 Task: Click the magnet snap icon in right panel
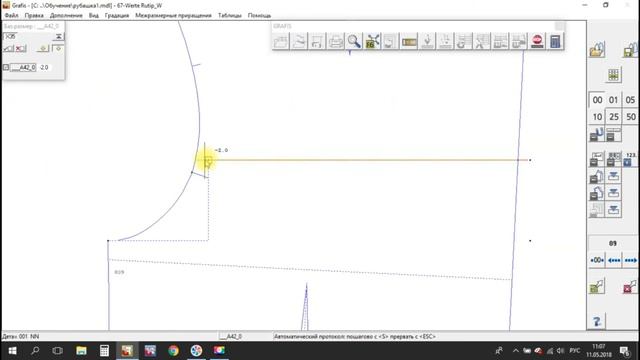click(597, 135)
